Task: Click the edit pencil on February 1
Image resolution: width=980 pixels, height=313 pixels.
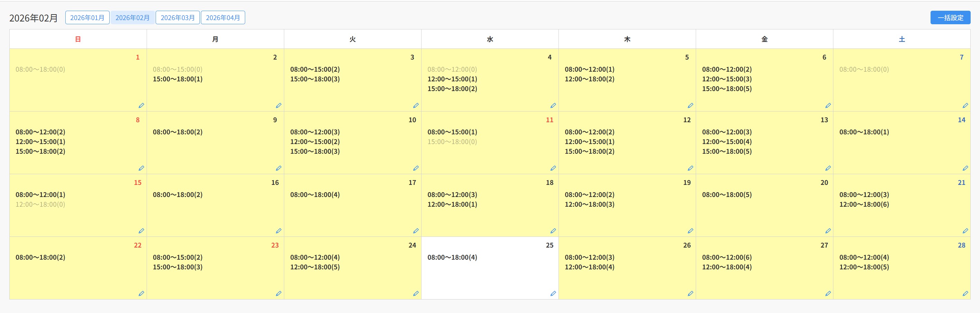Action: (141, 106)
